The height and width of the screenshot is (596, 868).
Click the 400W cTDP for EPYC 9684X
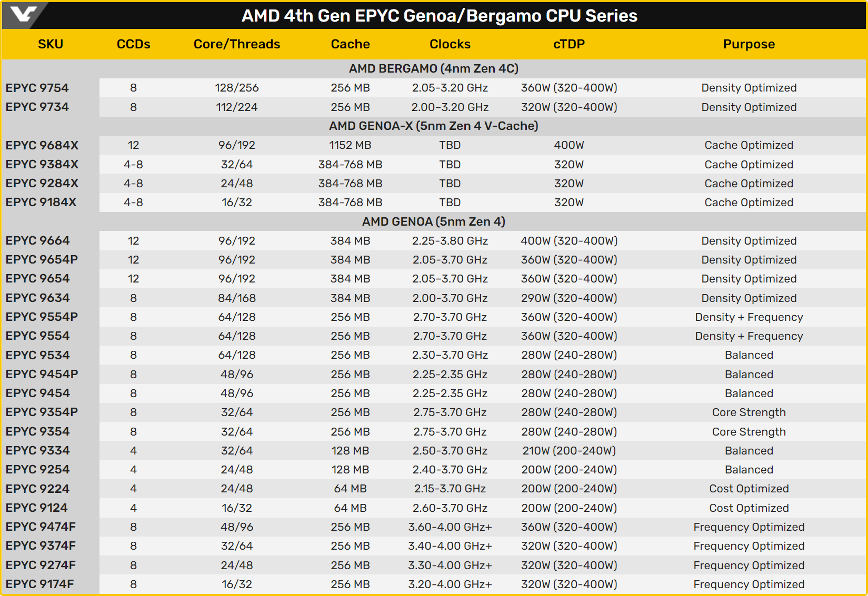pyautogui.click(x=569, y=145)
